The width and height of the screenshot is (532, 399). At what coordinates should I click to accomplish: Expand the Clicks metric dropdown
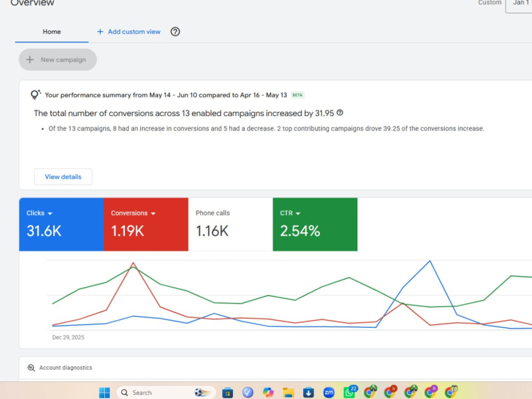point(50,213)
